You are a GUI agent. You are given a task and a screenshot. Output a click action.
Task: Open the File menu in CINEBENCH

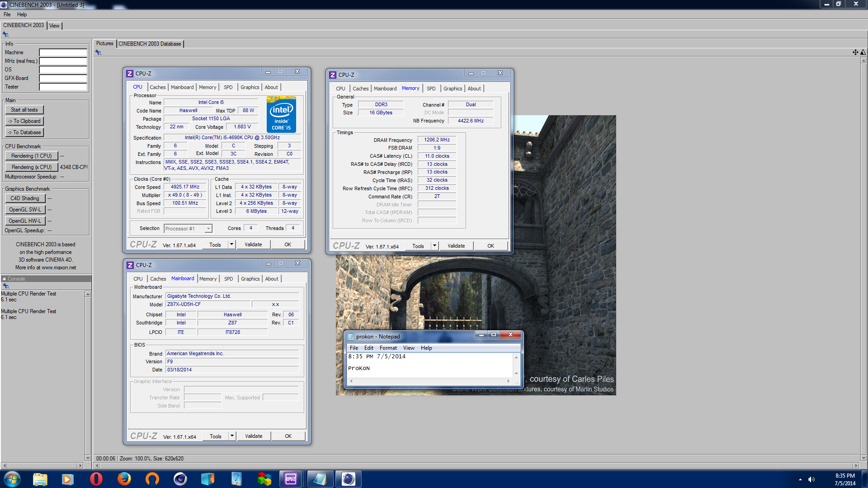tap(7, 14)
